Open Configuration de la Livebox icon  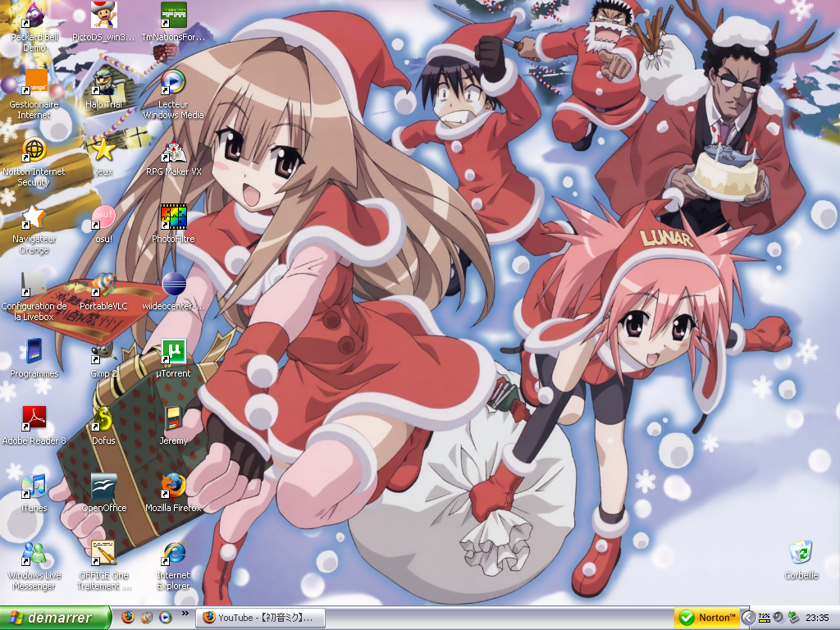34,297
